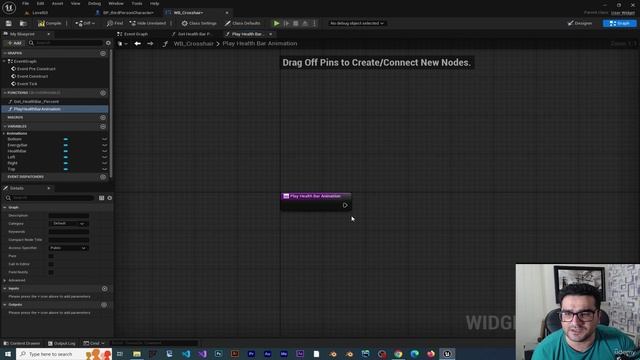640x360 pixels.
Task: Switch to the Event Graph tab
Action: coord(133,34)
